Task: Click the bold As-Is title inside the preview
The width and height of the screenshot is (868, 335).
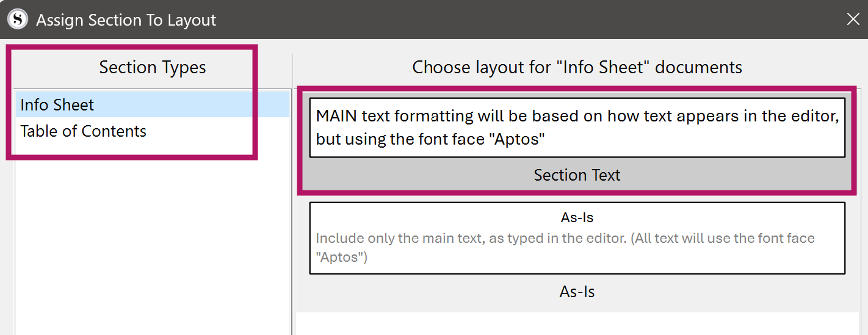Action: pyautogui.click(x=577, y=217)
